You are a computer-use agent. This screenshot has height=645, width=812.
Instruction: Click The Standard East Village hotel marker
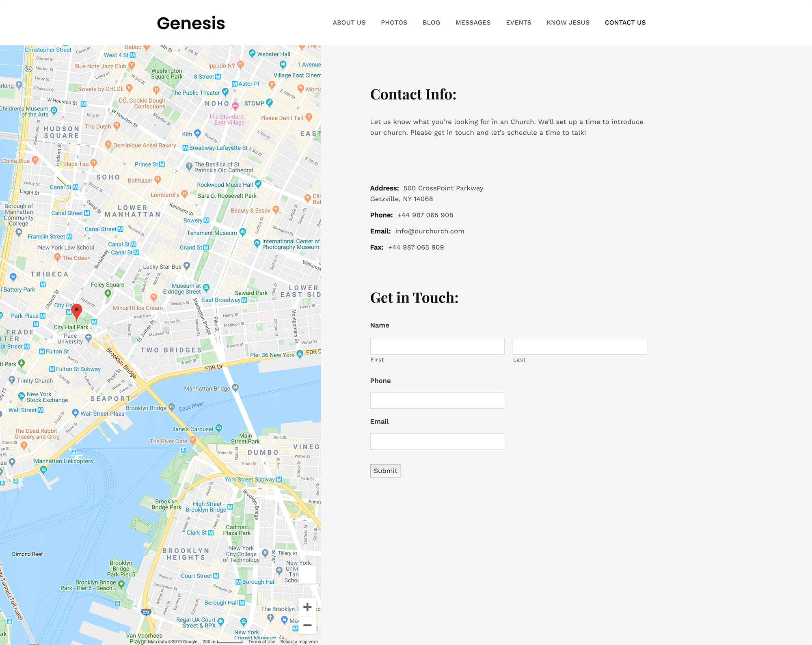tap(235, 106)
